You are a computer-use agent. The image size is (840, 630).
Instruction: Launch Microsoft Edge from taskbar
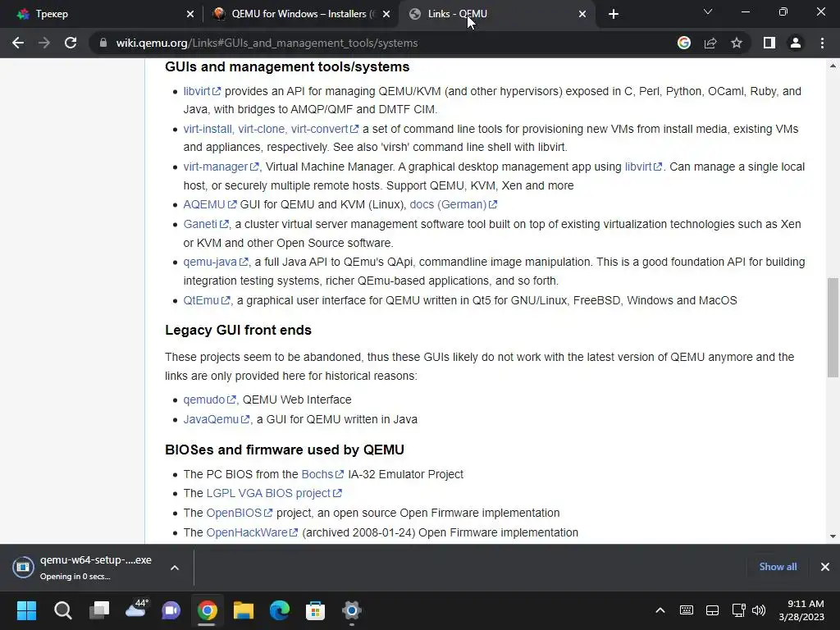(x=280, y=610)
